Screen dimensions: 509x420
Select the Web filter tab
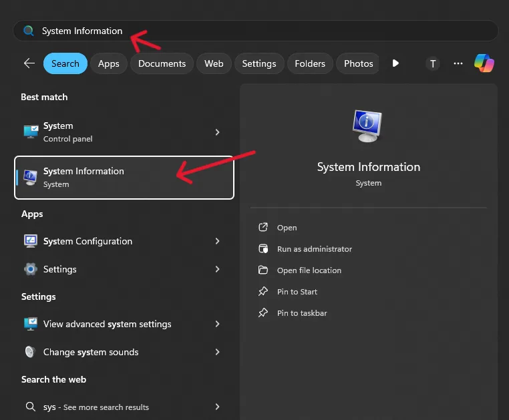pos(214,63)
